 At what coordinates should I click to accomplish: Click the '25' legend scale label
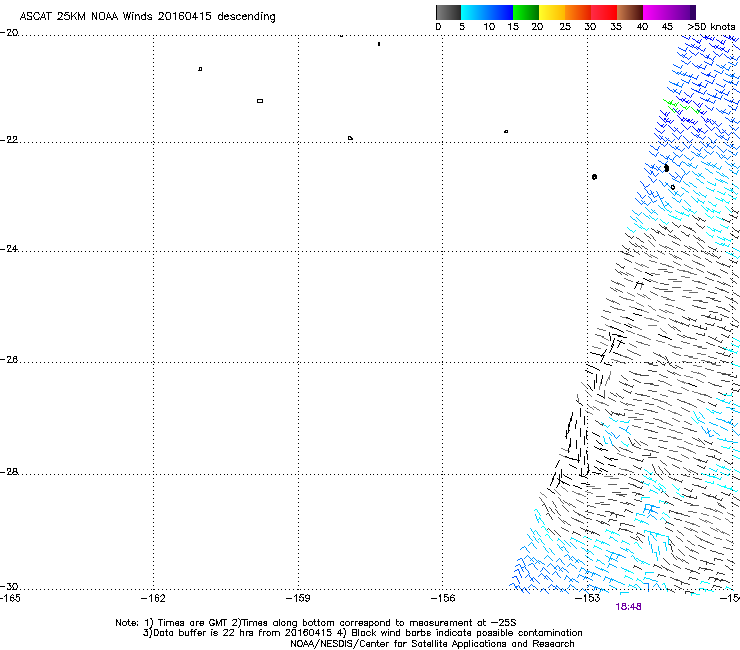pos(565,27)
